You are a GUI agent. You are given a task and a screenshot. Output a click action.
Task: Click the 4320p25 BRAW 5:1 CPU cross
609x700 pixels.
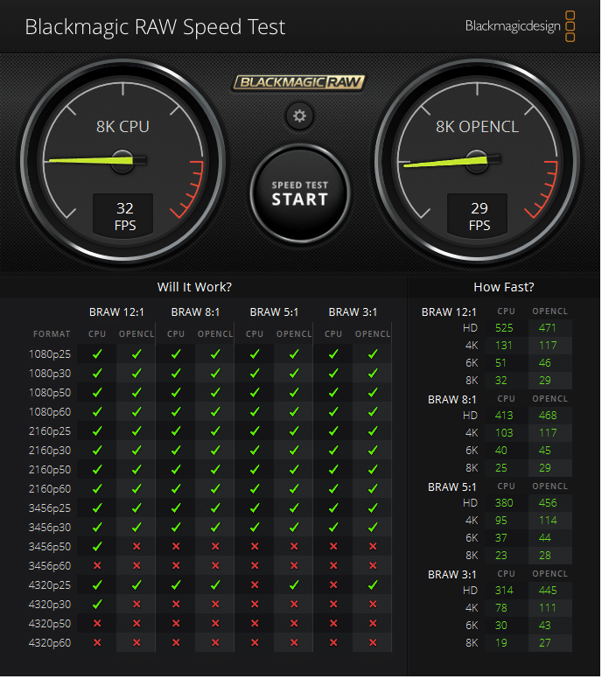255,584
